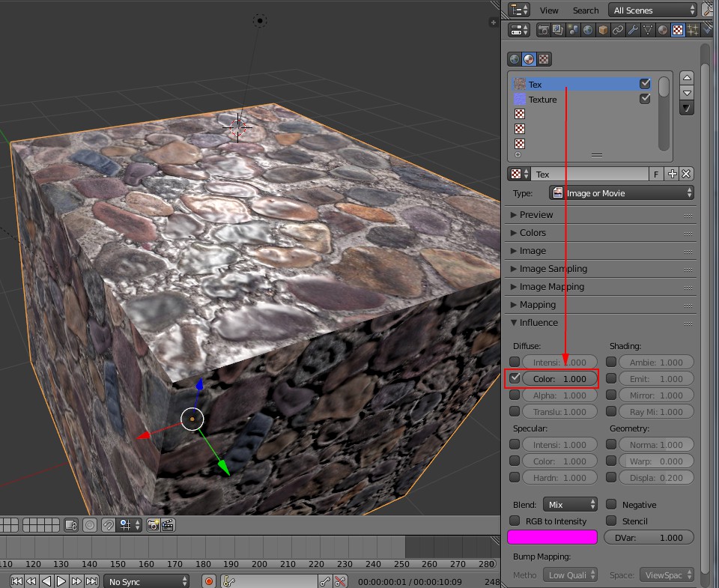This screenshot has width=719, height=588.
Task: Enable the Negative checkbox
Action: 611,505
